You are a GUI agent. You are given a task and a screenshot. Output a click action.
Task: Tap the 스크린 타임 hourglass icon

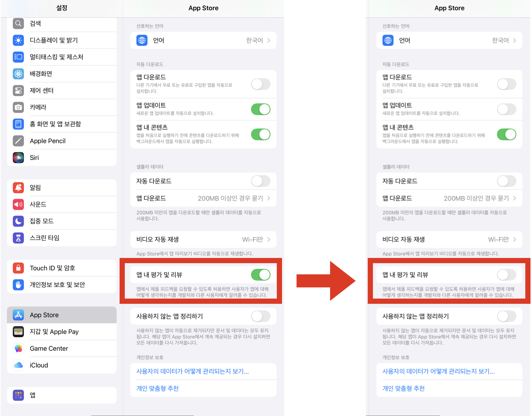point(18,238)
